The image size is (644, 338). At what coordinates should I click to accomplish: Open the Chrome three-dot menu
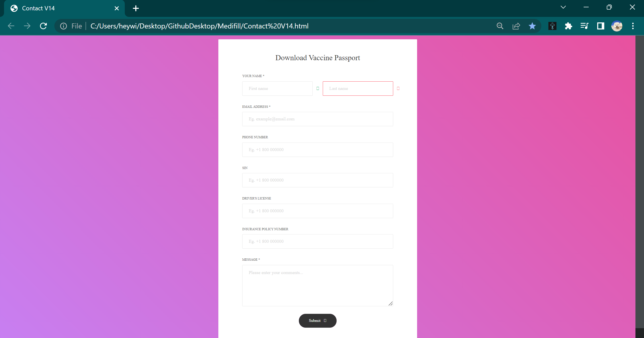[633, 26]
